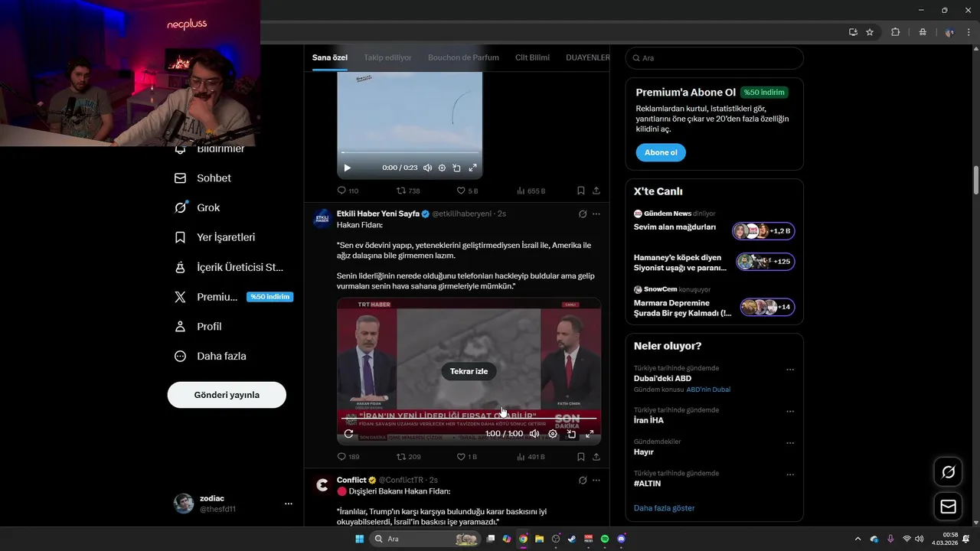This screenshot has height=551, width=980.
Task: Expand Daha fazla sidebar menu
Action: pyautogui.click(x=211, y=356)
